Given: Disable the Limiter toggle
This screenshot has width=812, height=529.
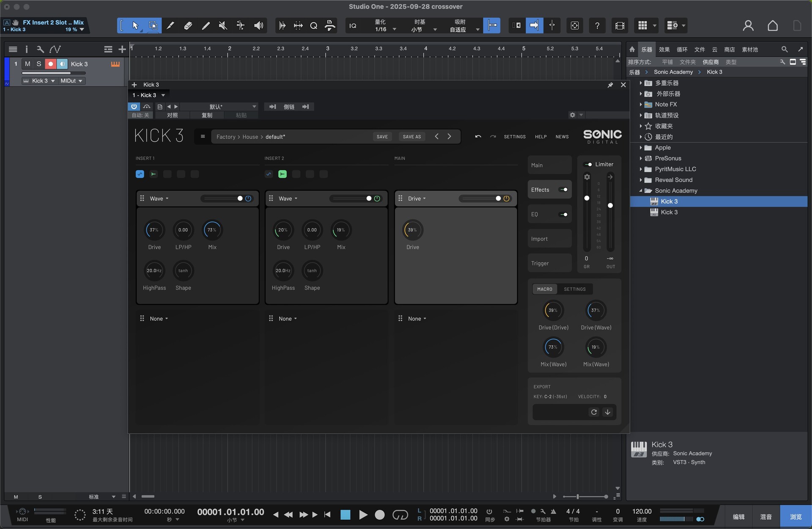Looking at the screenshot, I should tap(588, 165).
